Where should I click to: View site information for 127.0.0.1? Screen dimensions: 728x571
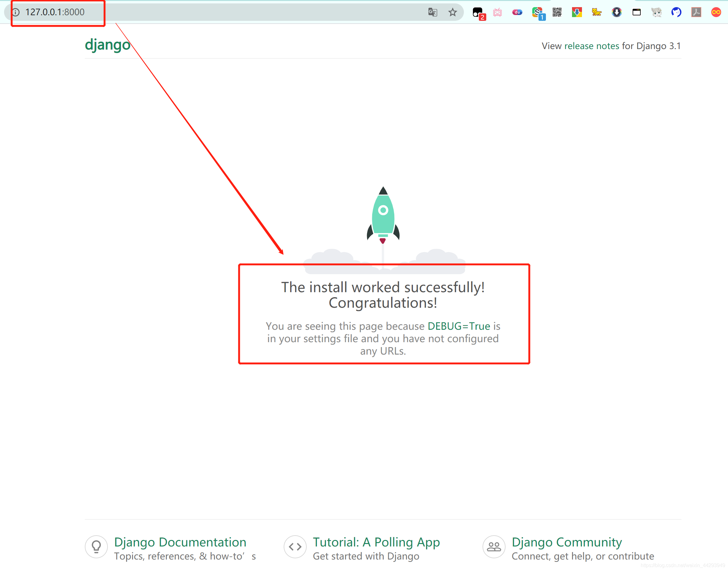click(16, 12)
